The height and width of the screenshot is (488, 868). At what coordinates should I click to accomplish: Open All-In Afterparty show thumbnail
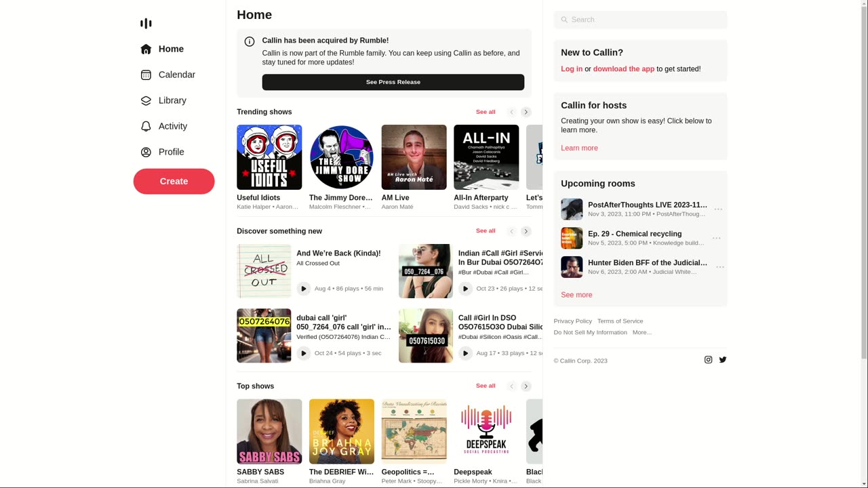pos(486,157)
